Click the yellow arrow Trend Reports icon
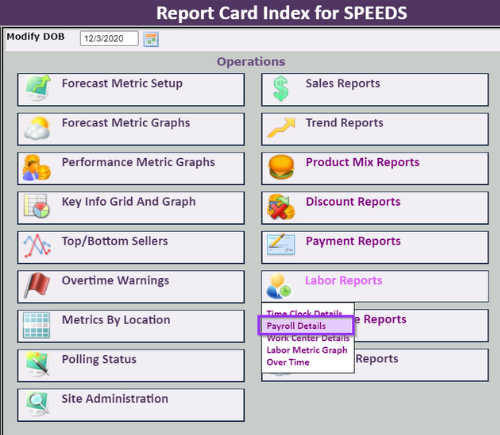The width and height of the screenshot is (500, 435). (281, 128)
